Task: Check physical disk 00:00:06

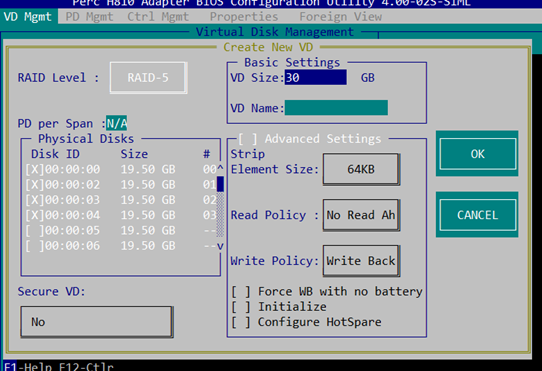Action: coord(35,245)
